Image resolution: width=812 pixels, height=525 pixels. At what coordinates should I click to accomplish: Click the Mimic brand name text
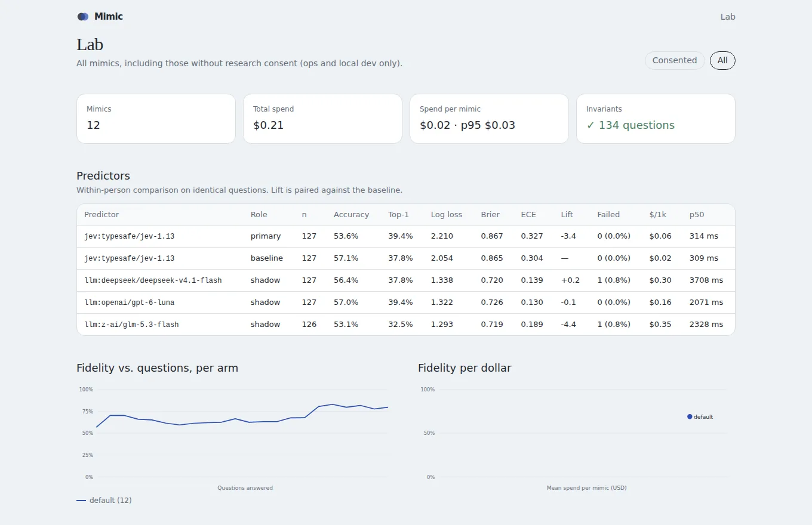pos(109,17)
